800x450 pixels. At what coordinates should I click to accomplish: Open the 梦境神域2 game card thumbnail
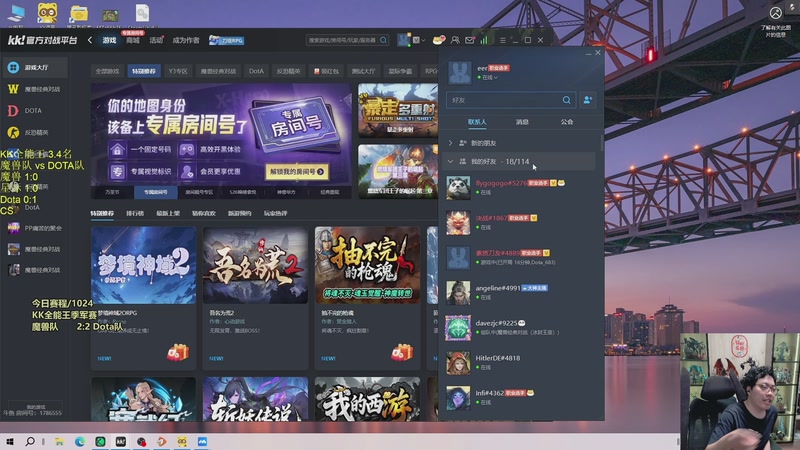[x=143, y=265]
